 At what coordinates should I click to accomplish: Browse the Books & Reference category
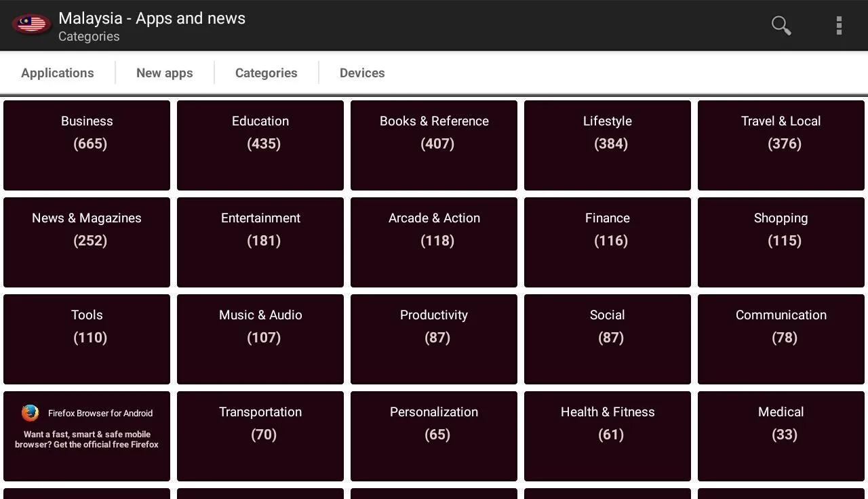(434, 145)
